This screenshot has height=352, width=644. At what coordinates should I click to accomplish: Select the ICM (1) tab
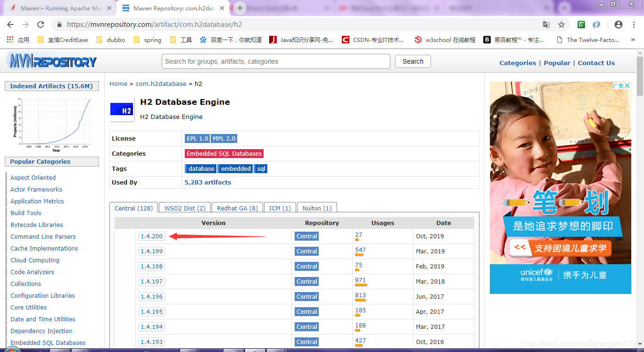point(280,208)
